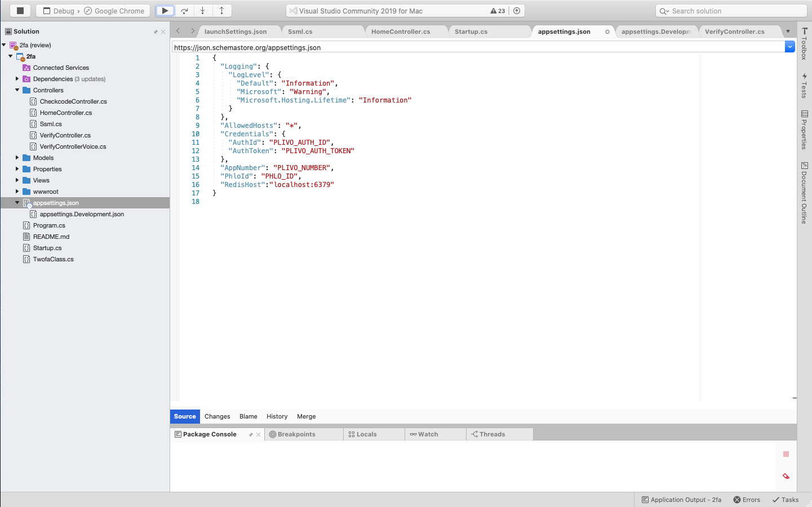Open the Properties panel from the sidebar
This screenshot has height=507, width=812.
805,130
